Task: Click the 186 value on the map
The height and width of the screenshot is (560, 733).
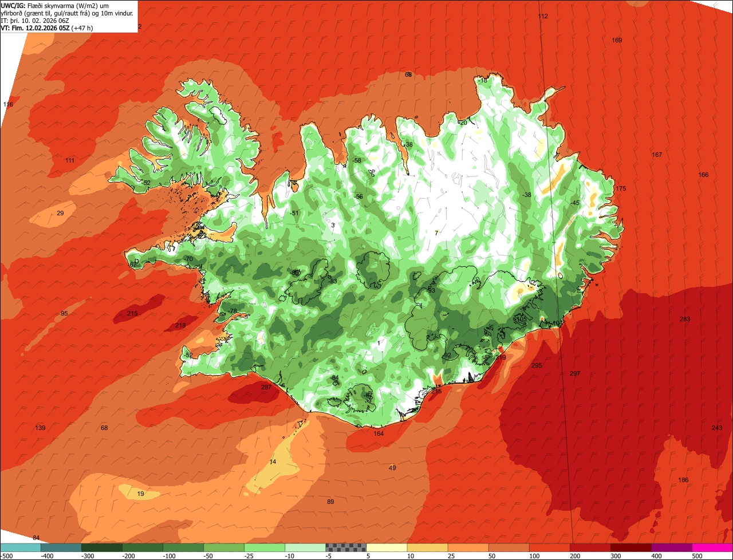Action: (683, 480)
